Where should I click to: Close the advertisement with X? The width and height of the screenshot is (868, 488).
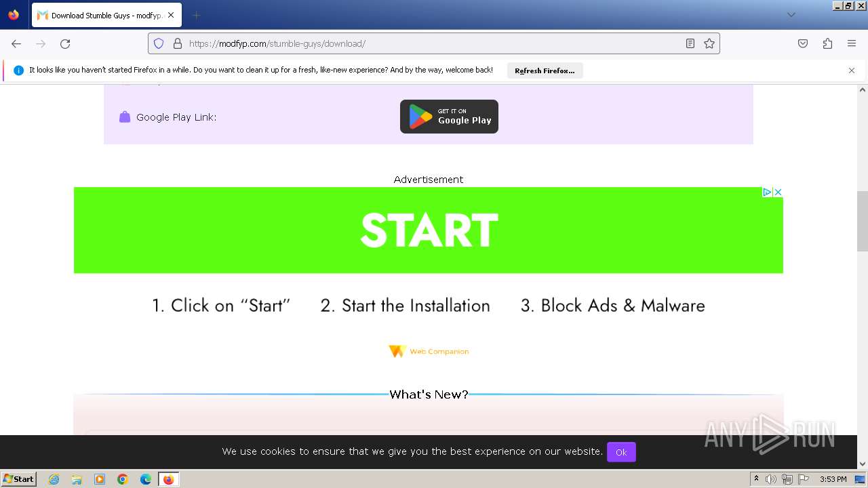click(x=778, y=192)
